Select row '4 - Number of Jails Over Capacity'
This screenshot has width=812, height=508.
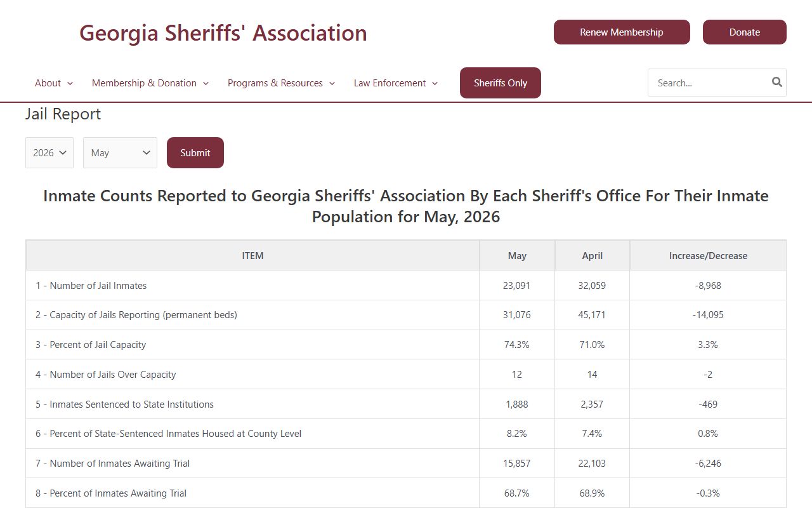click(x=406, y=375)
